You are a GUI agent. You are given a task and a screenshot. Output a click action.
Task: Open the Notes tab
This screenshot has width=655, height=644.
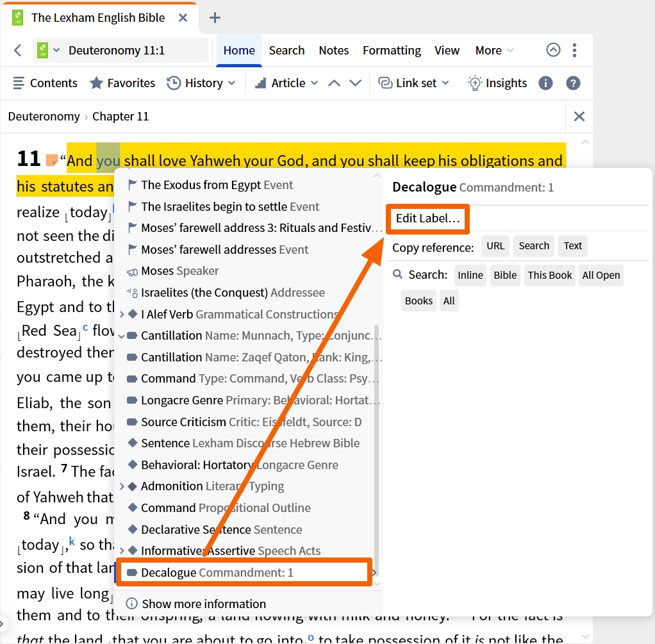pos(333,51)
